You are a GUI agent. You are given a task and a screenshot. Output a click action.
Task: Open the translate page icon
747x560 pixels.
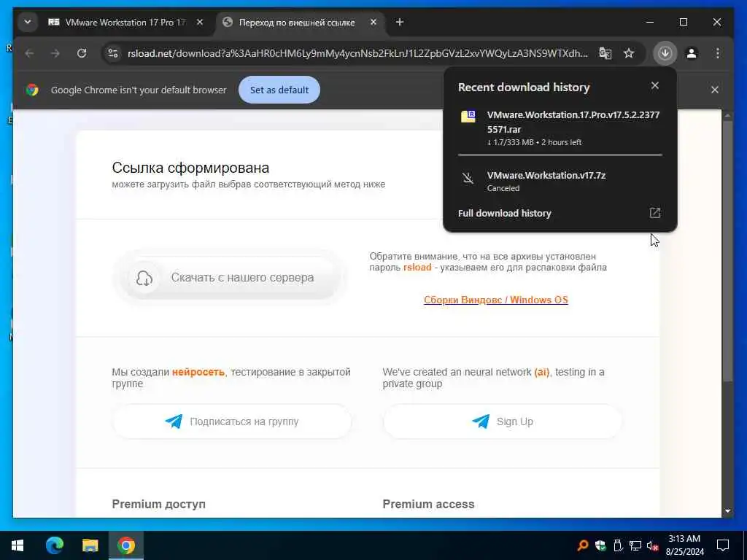(605, 53)
